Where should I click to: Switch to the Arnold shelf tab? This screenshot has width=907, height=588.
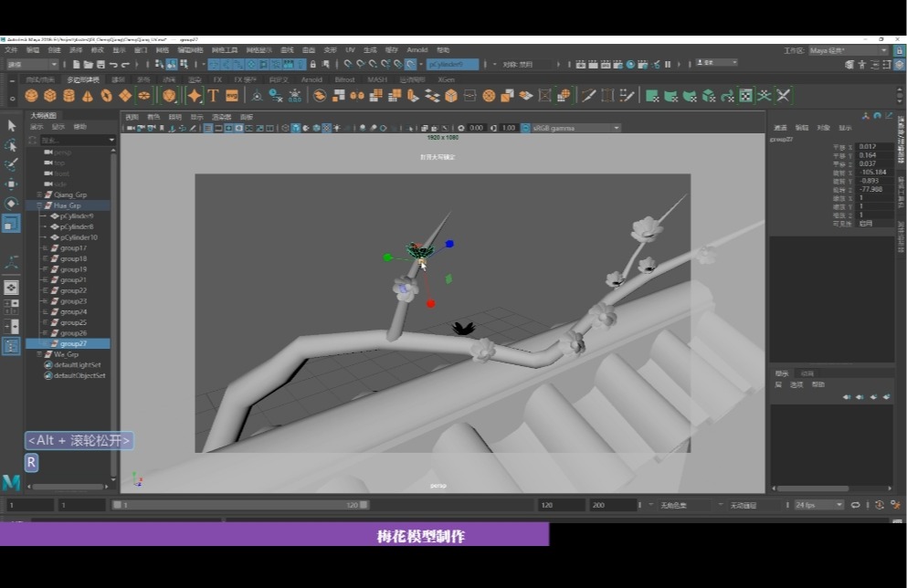pyautogui.click(x=311, y=79)
